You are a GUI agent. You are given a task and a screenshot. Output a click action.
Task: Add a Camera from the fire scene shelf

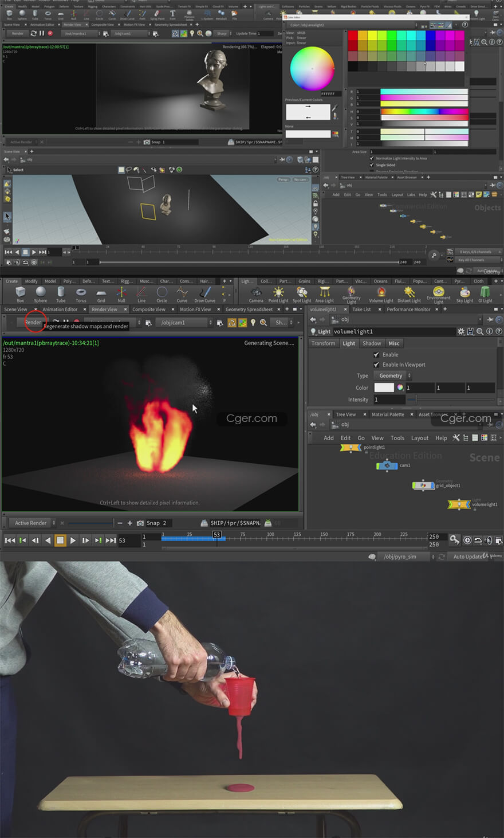[x=256, y=295]
